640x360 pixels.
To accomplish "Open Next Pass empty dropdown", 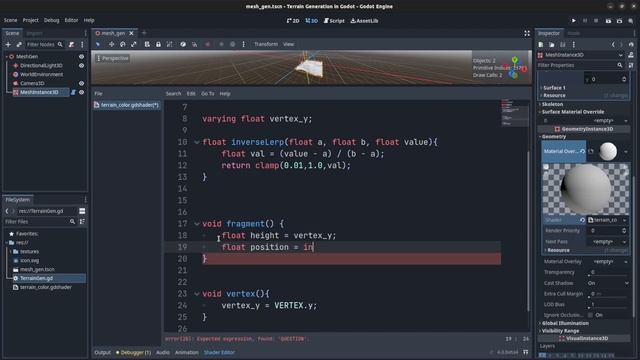I will (x=608, y=242).
